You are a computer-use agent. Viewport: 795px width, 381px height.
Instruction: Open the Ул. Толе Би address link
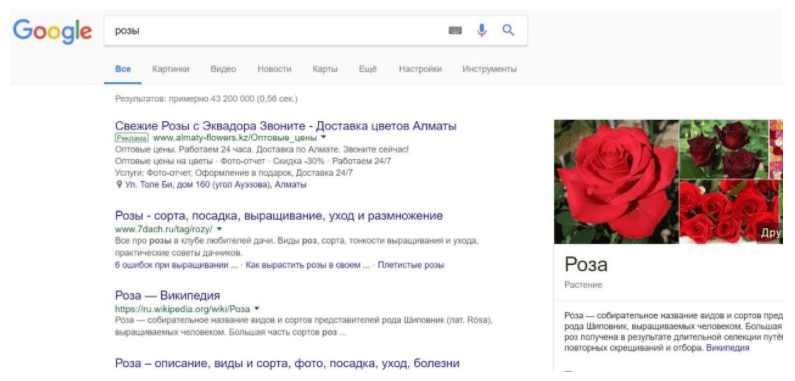coord(215,185)
